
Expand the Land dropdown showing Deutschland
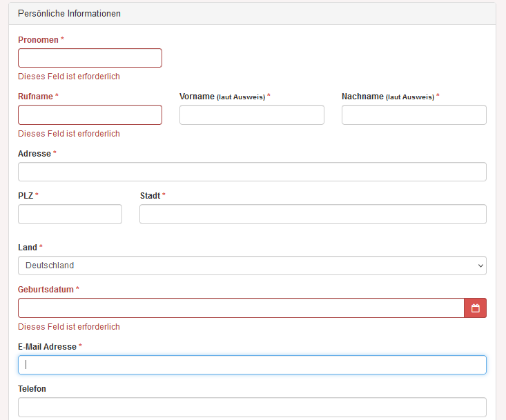(252, 266)
